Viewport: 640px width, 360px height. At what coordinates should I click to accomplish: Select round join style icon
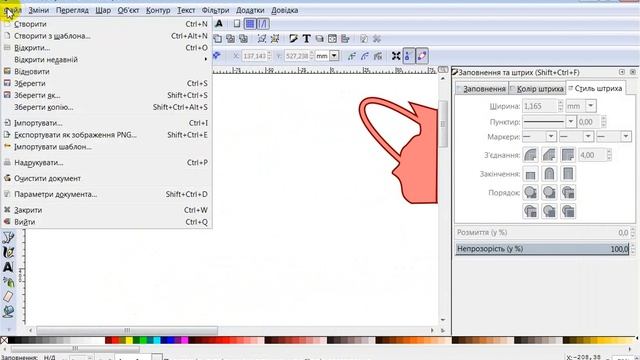(530, 155)
